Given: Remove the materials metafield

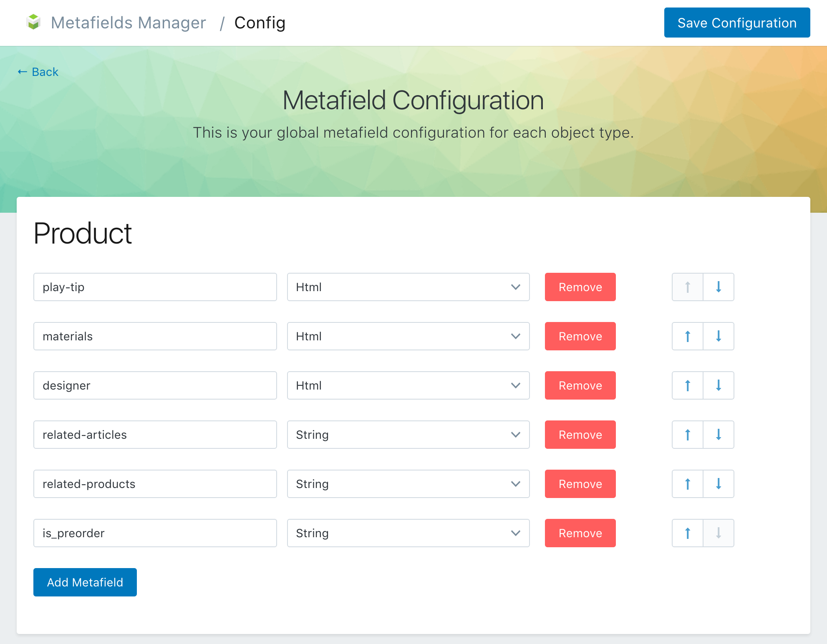Looking at the screenshot, I should (x=580, y=336).
